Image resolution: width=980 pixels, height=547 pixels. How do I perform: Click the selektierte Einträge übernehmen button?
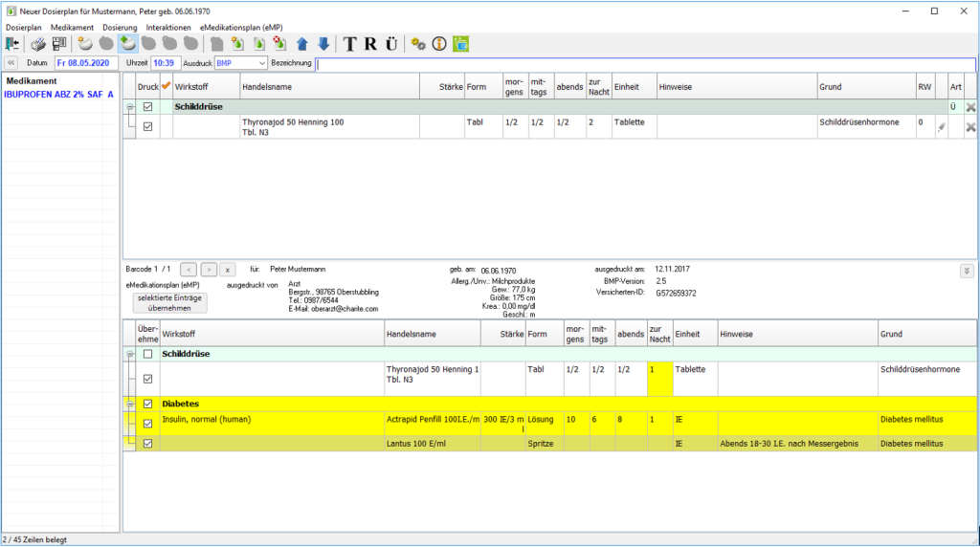coord(170,303)
